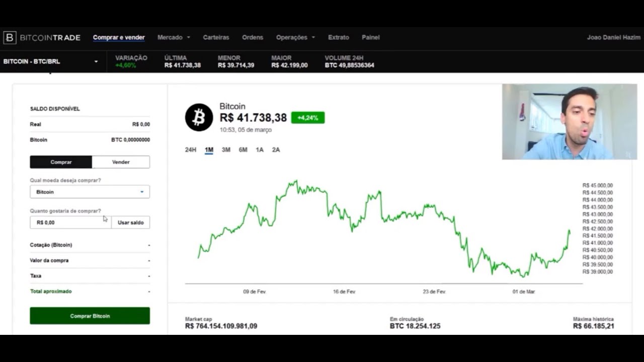Switch the chart to the 6M range
Viewport: 644px width, 362px height.
[x=243, y=150]
